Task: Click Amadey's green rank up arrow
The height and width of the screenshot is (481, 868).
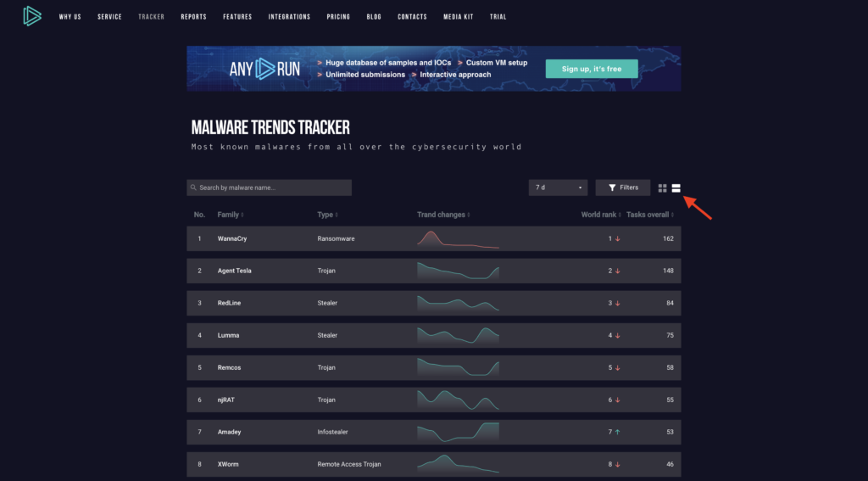Action: click(618, 433)
